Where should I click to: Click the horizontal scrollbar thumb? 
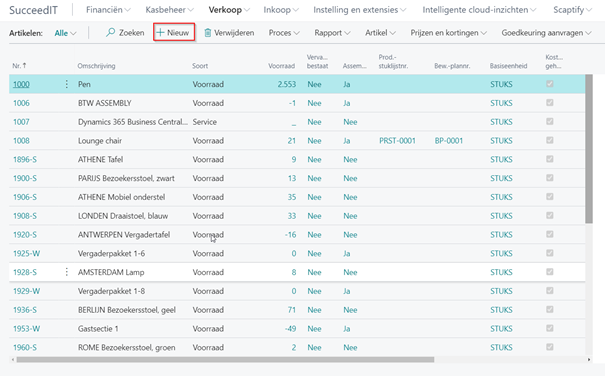click(225, 359)
